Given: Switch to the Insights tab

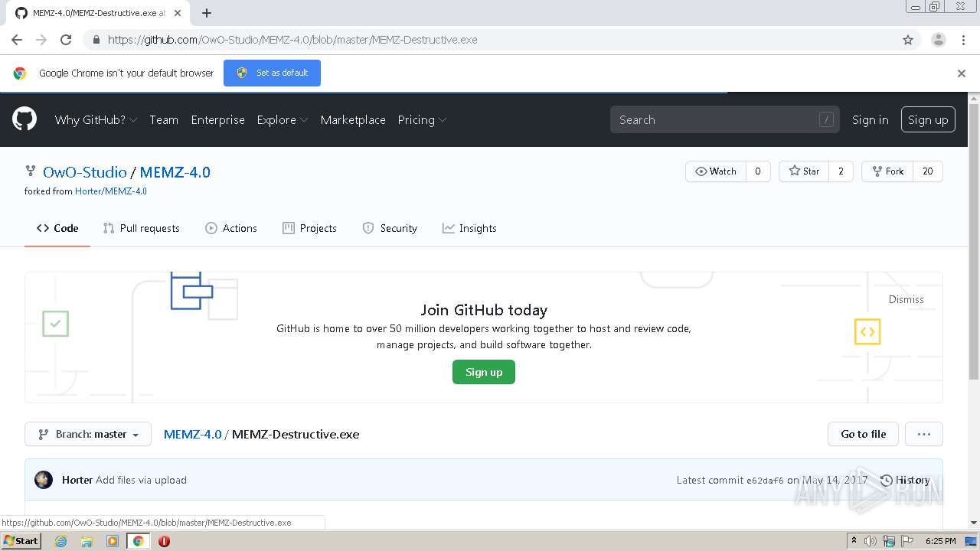Looking at the screenshot, I should coord(469,228).
